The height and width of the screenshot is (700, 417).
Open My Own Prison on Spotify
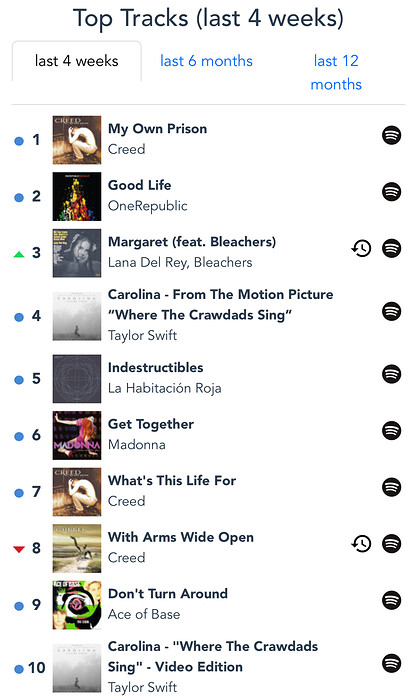click(391, 135)
